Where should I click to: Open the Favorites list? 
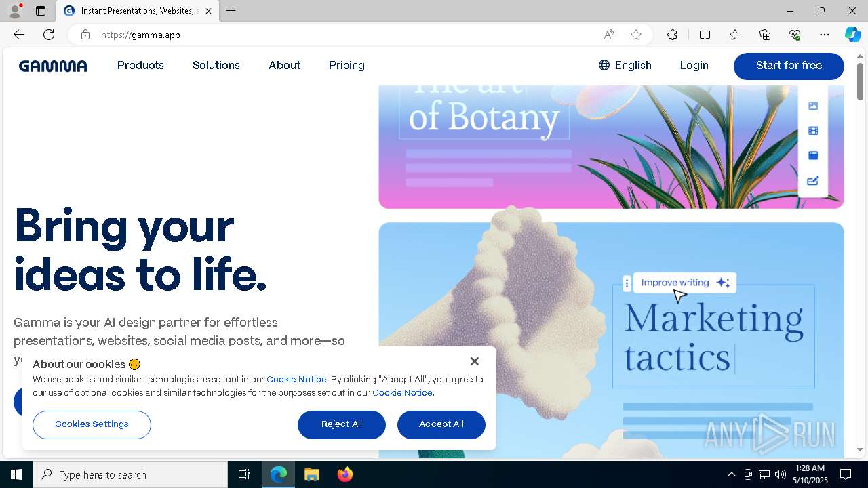tap(735, 35)
